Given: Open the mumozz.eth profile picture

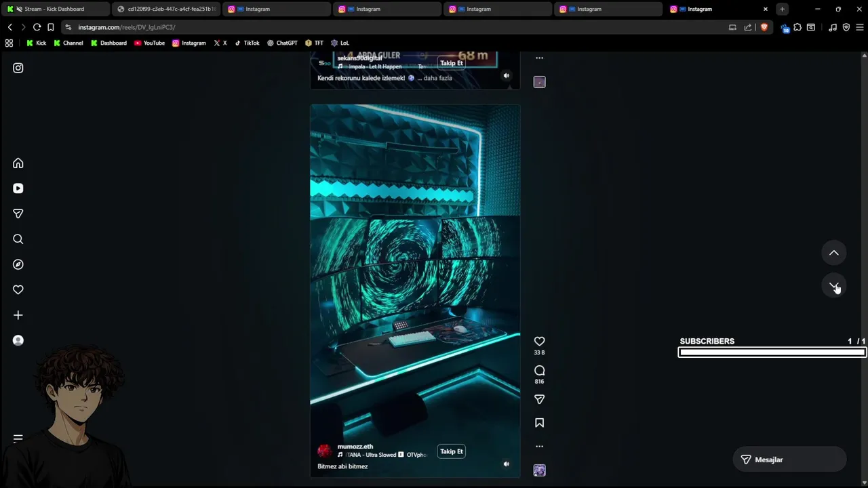Looking at the screenshot, I should coord(325,451).
